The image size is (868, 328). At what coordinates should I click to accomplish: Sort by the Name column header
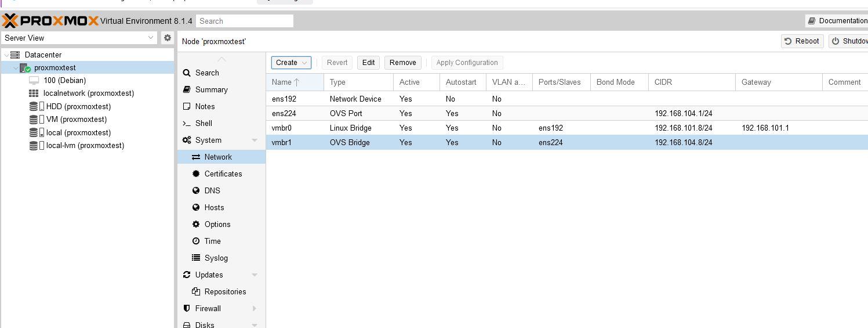click(295, 82)
